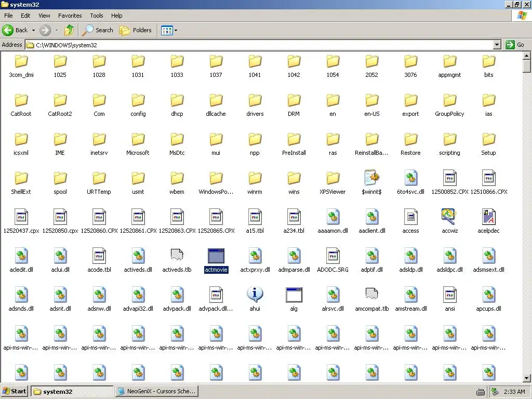Select the ansi file icon
532x399 pixels.
coord(449,295)
